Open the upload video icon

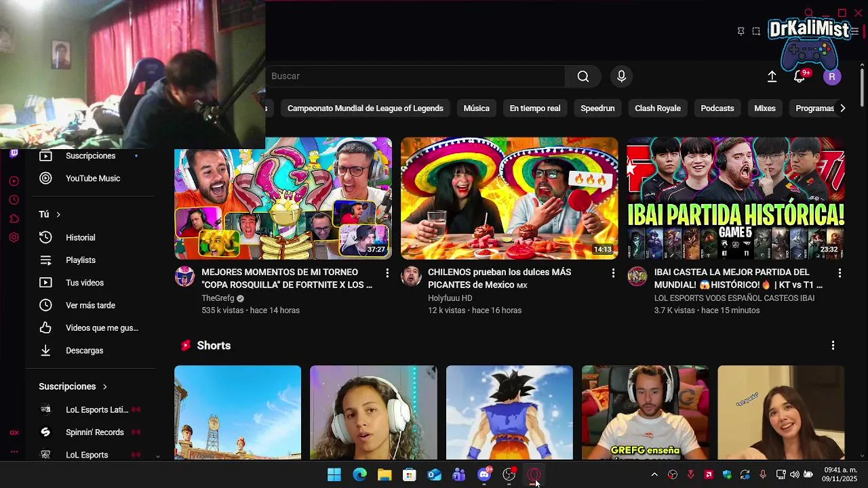point(772,77)
